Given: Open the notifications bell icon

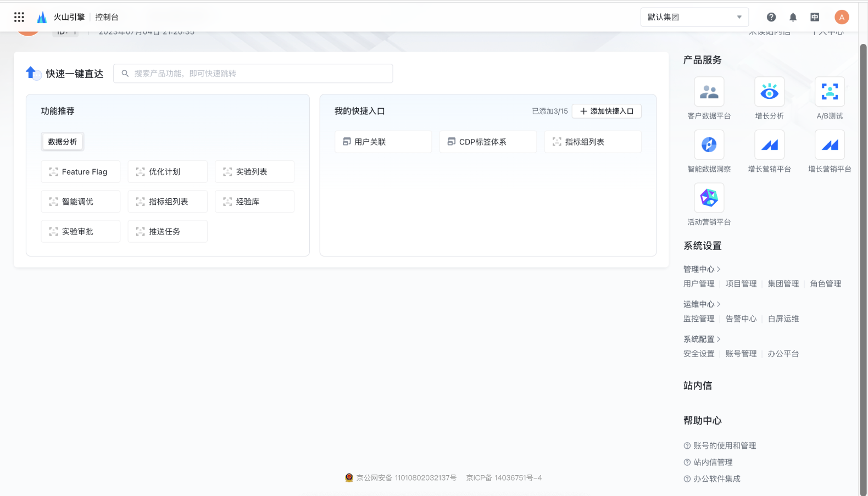Looking at the screenshot, I should click(793, 17).
